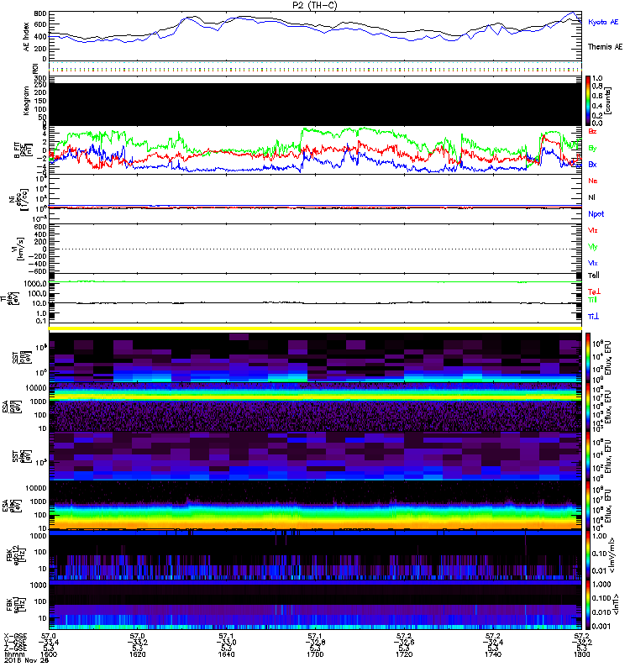The width and height of the screenshot is (630, 672).
Task: Click the blue Bx legend label
Action: pos(592,165)
